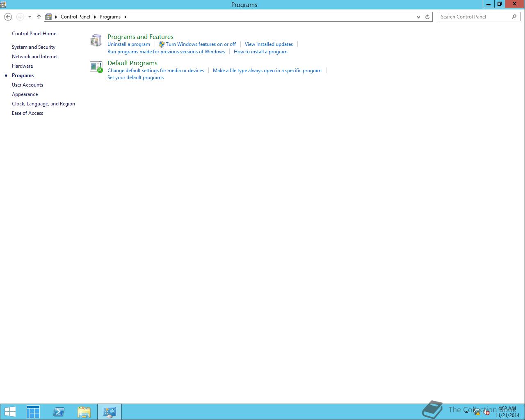Screen dimensions: 525x420
Task: Expand address bar previous locations dropdown
Action: pos(418,17)
